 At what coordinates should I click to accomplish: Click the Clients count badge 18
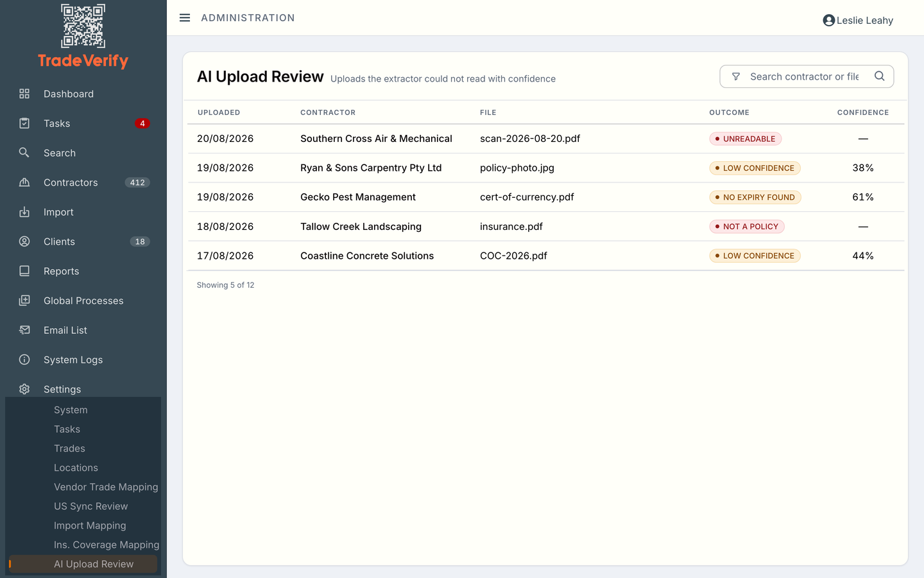tap(140, 241)
